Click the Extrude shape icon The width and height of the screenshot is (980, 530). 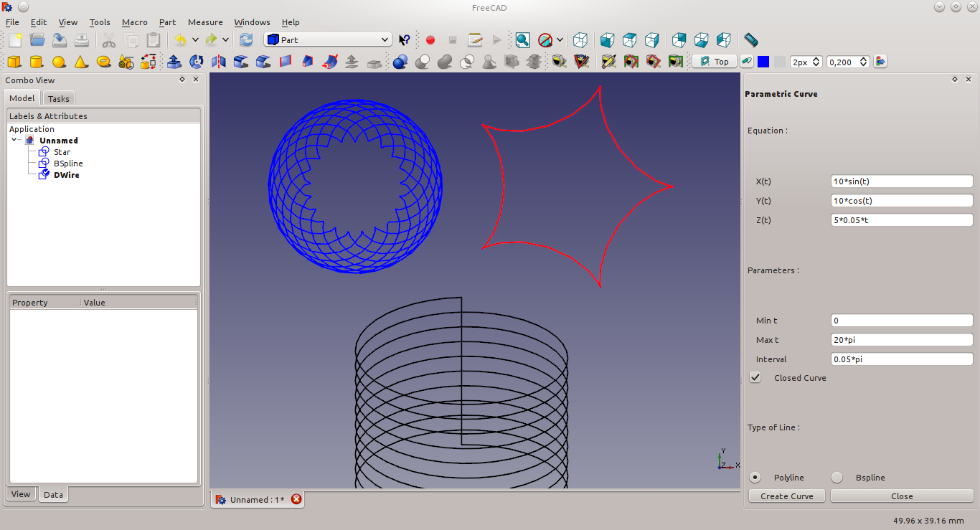pos(174,62)
